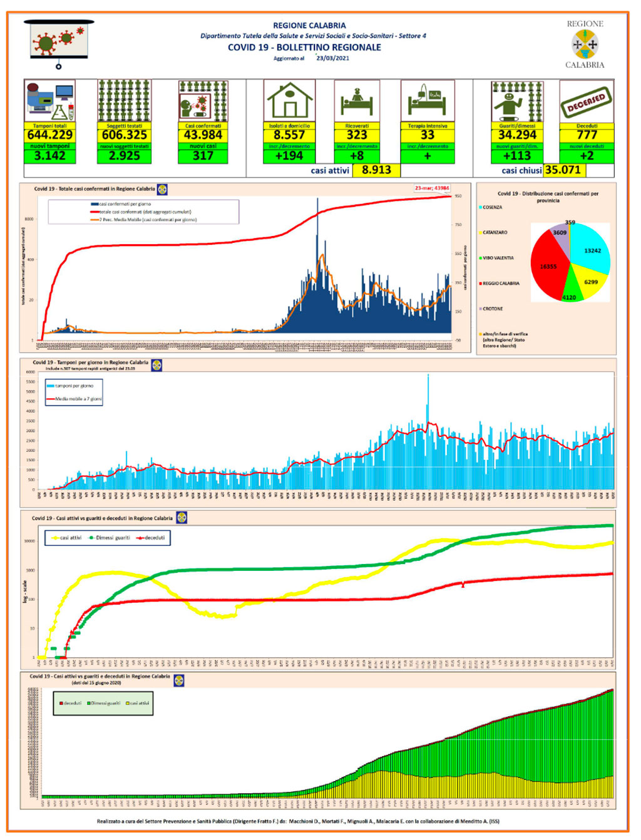Click the Isolati a domicilio house icon
This screenshot has height=840, width=641.
point(289,101)
